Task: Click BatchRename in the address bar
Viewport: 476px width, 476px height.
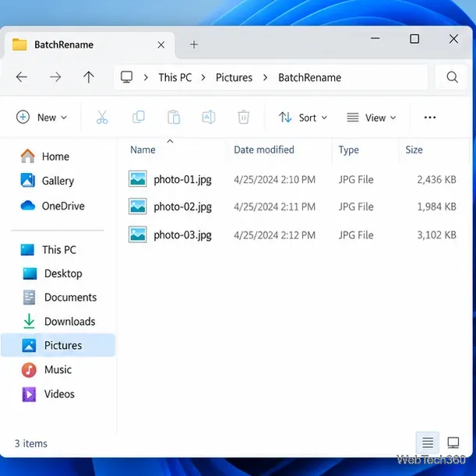Action: pos(309,77)
